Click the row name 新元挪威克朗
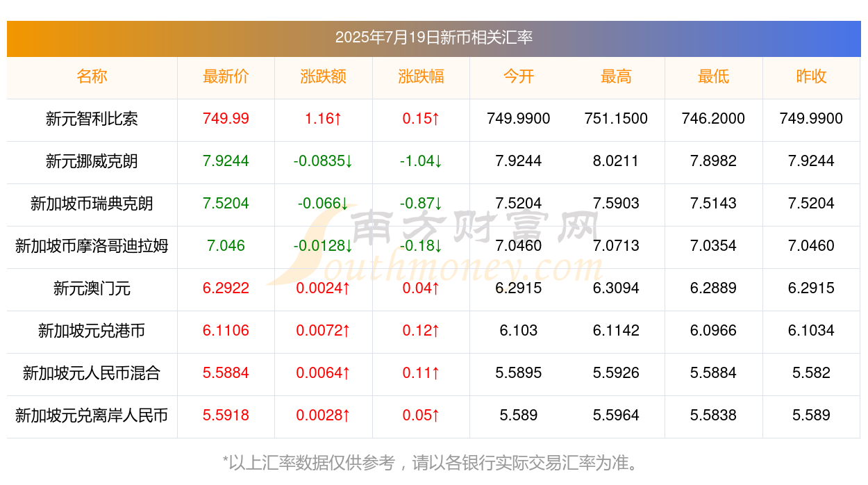This screenshot has width=868, height=485. pyautogui.click(x=92, y=161)
